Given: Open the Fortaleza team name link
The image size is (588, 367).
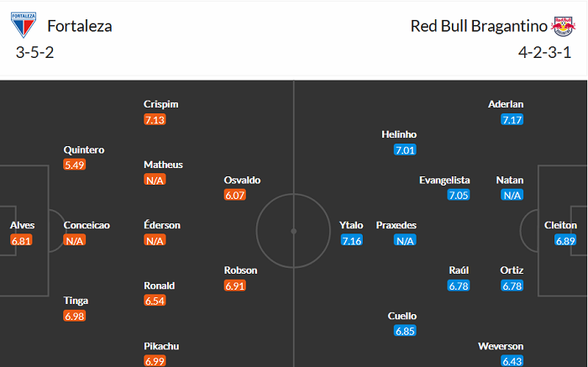Looking at the screenshot, I should (x=80, y=26).
